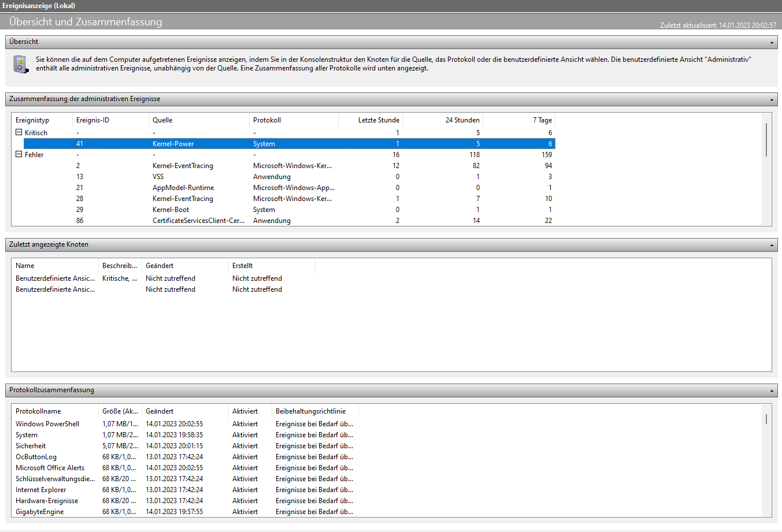Select the Kernel-Power event 41 row
This screenshot has height=532, width=782.
[289, 144]
